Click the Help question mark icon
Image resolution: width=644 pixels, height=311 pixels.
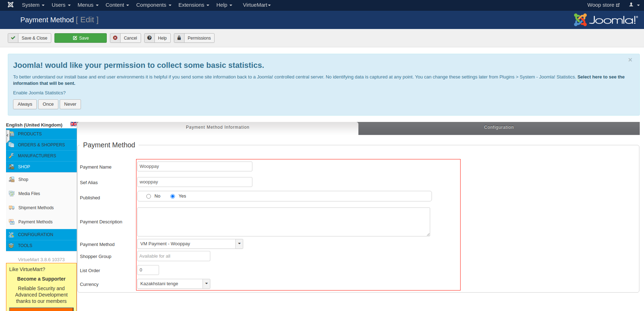click(x=150, y=38)
